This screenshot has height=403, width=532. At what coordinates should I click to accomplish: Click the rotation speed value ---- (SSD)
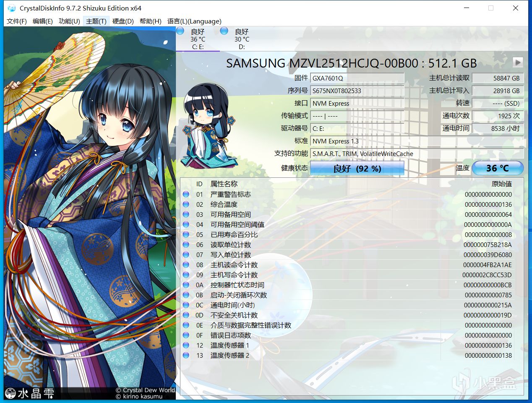[498, 103]
